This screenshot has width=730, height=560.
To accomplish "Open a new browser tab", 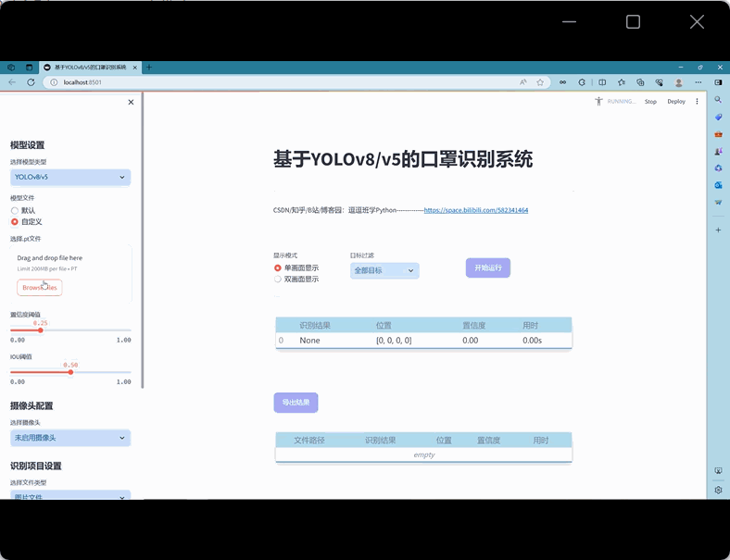I will click(149, 67).
